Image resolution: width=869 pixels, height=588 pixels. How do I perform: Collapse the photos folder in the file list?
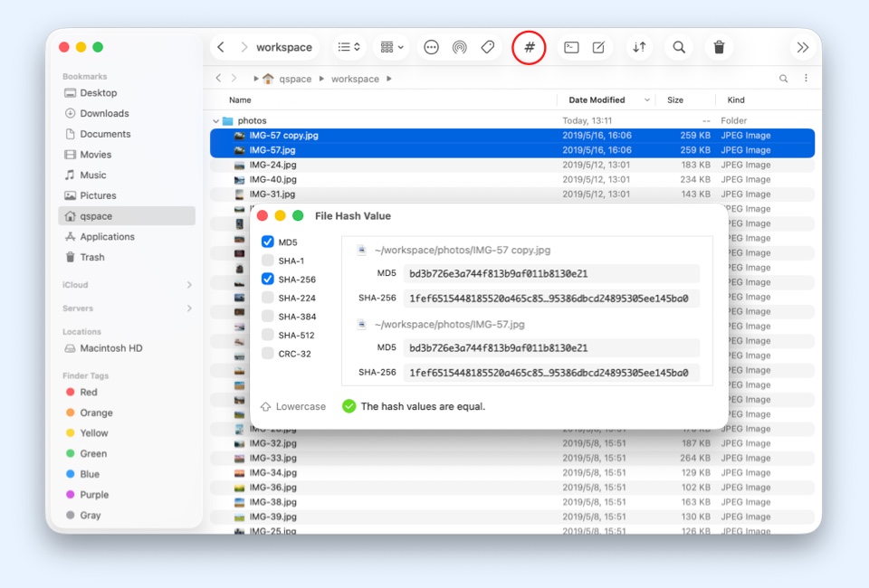coord(215,119)
